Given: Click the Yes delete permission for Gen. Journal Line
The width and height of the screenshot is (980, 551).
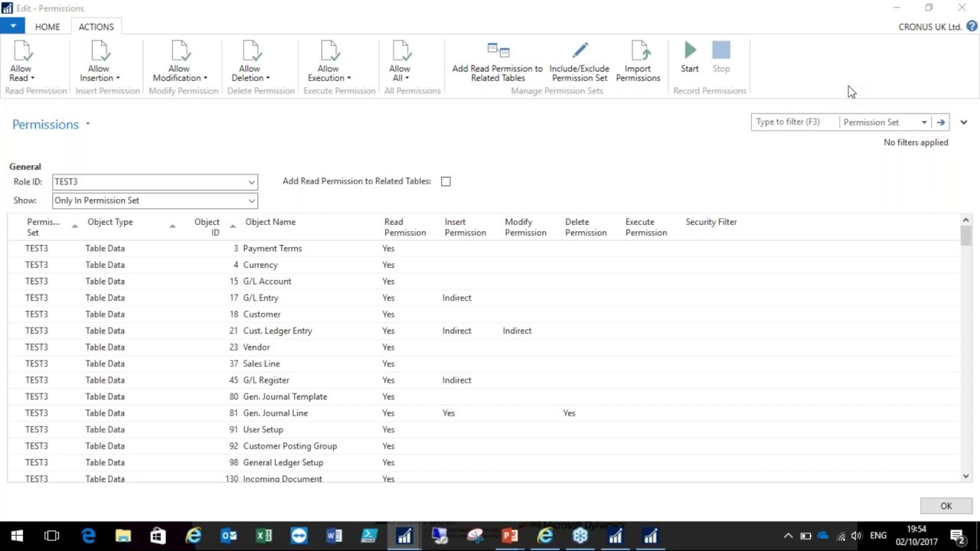Looking at the screenshot, I should point(569,413).
